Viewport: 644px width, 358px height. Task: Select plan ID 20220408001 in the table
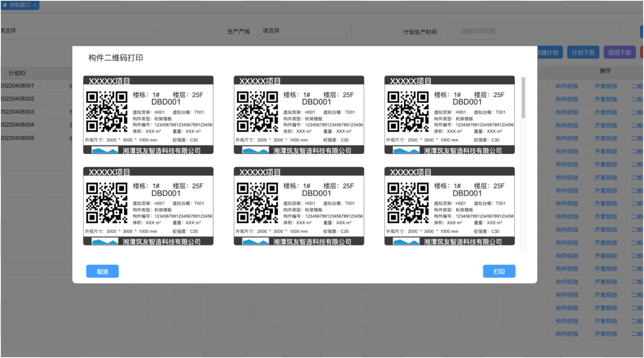pyautogui.click(x=17, y=86)
